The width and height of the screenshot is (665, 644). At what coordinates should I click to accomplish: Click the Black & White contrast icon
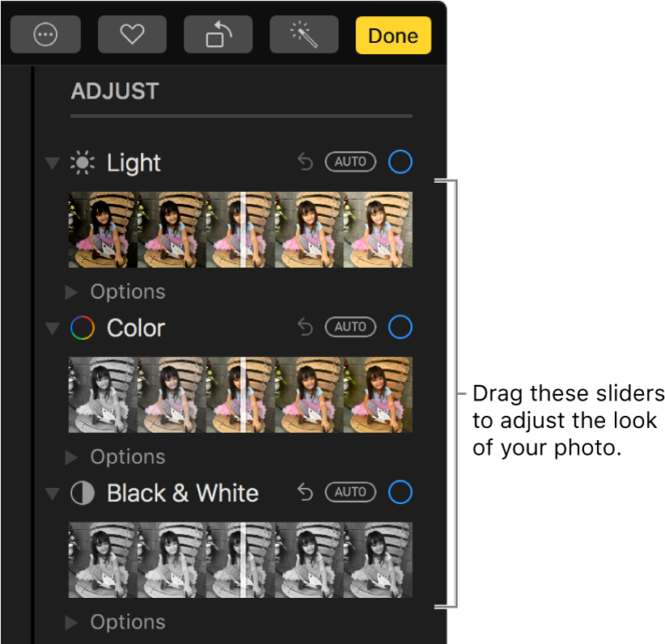pos(82,493)
